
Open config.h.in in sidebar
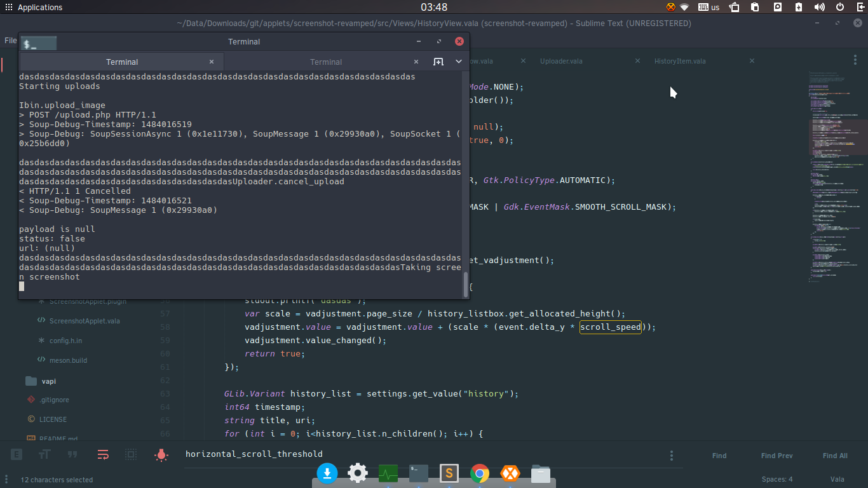click(x=65, y=341)
